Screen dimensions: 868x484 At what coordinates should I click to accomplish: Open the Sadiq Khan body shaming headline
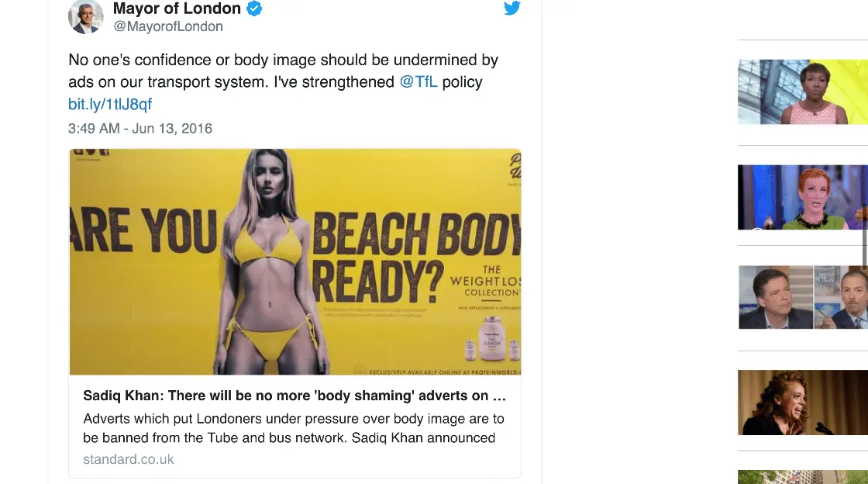point(294,396)
